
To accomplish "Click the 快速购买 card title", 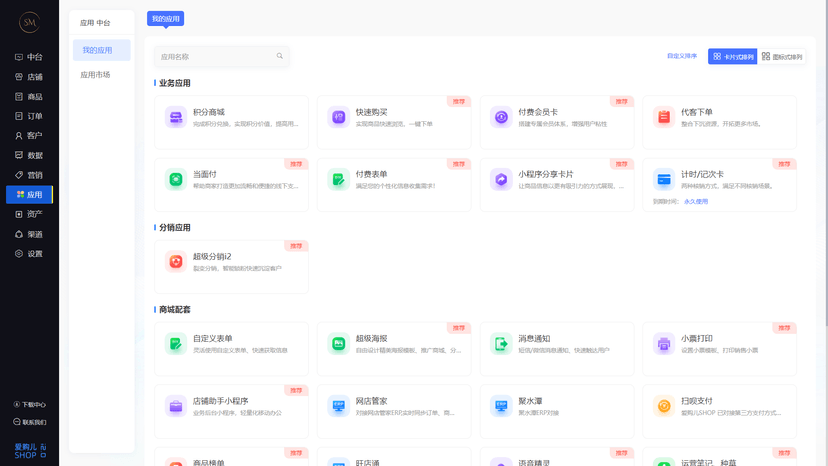I will point(371,112).
